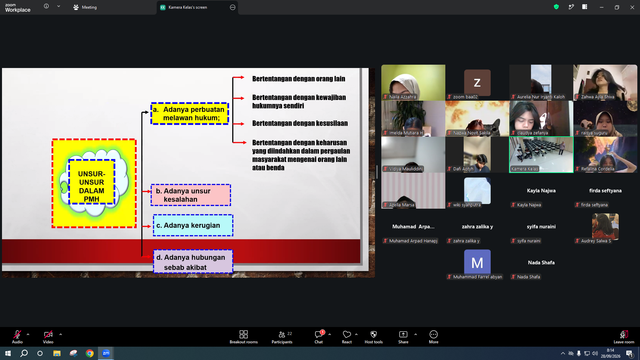Open the Windows Start menu

8,353
